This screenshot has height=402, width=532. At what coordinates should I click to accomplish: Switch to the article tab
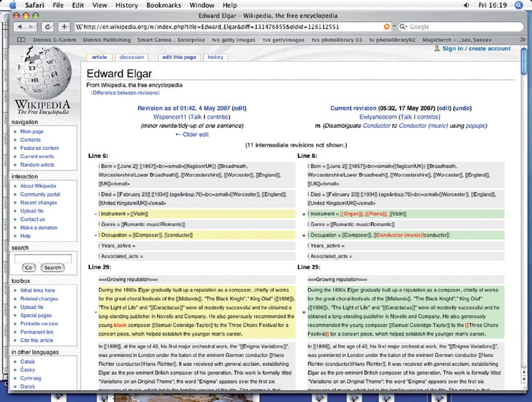coord(99,58)
